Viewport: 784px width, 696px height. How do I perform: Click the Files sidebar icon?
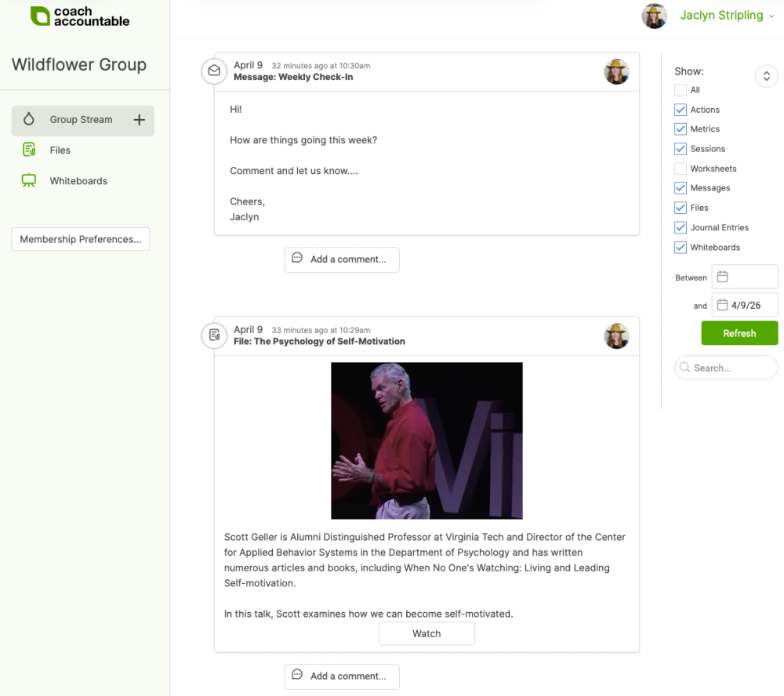(29, 150)
